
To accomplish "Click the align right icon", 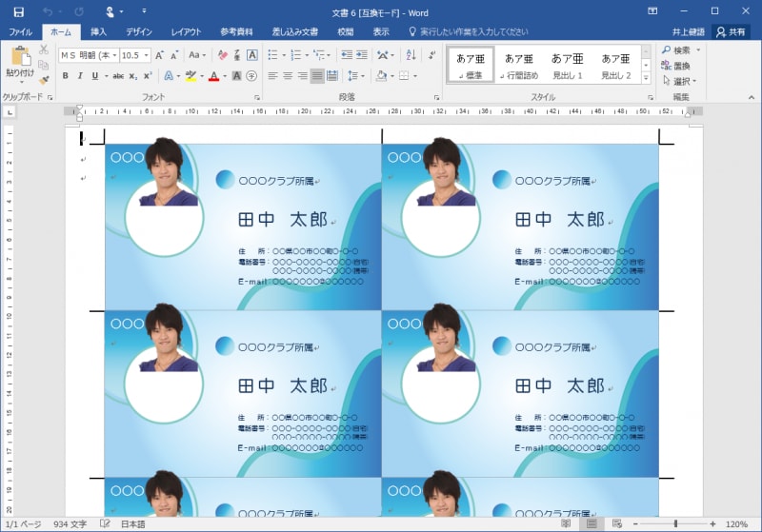I will click(303, 76).
